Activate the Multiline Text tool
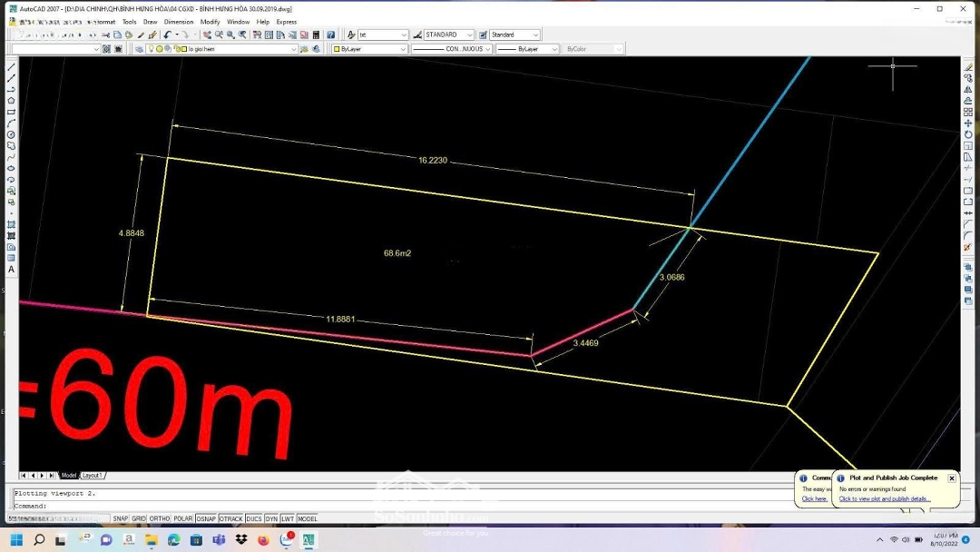This screenshot has height=552, width=980. coord(11,269)
